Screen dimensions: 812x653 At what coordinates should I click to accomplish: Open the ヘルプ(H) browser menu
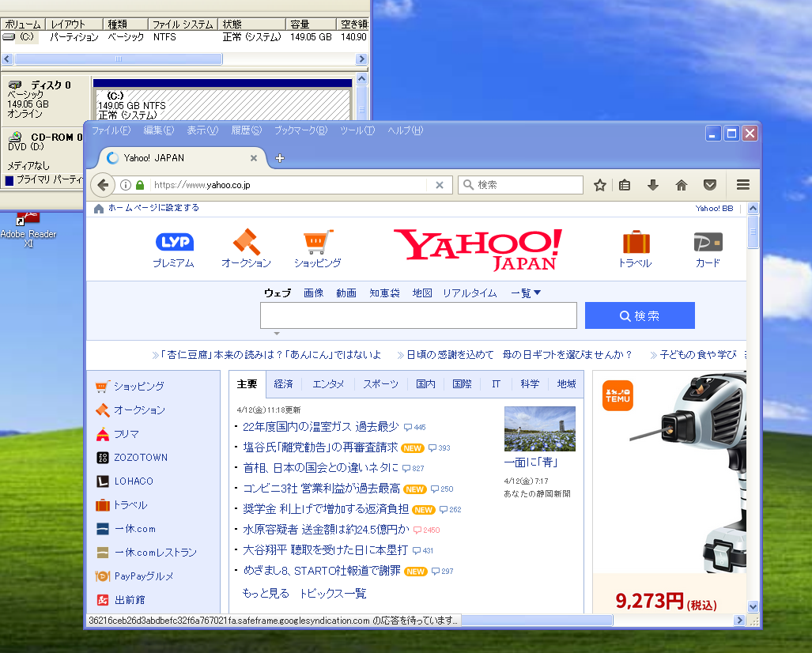pos(406,130)
